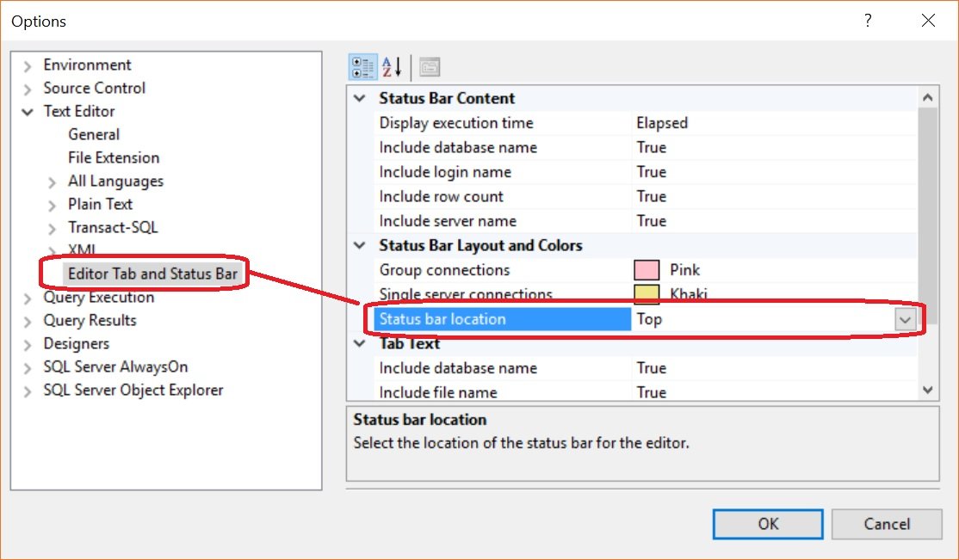
Task: Collapse the Text Editor node
Action: coord(27,112)
